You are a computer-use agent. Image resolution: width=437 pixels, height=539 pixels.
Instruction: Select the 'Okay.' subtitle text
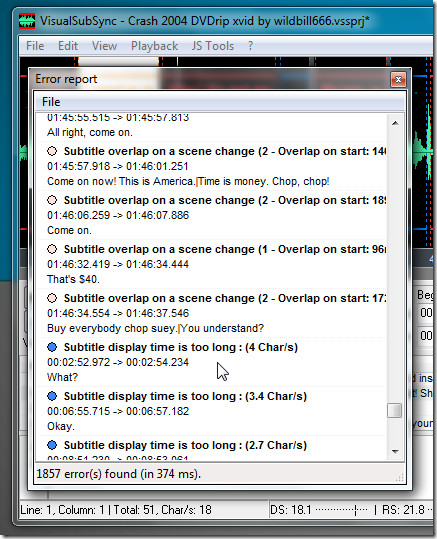[x=61, y=426]
